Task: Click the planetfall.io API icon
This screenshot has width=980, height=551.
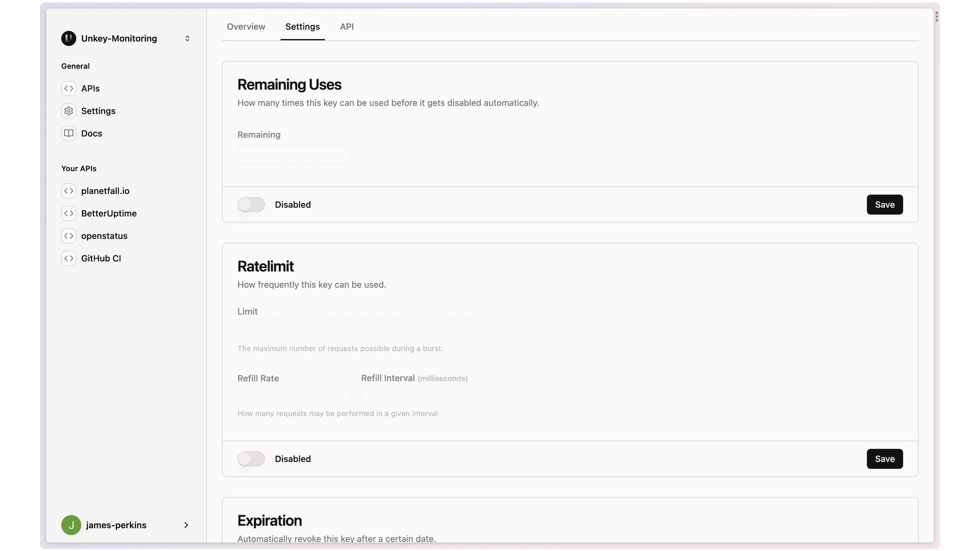Action: [x=68, y=191]
